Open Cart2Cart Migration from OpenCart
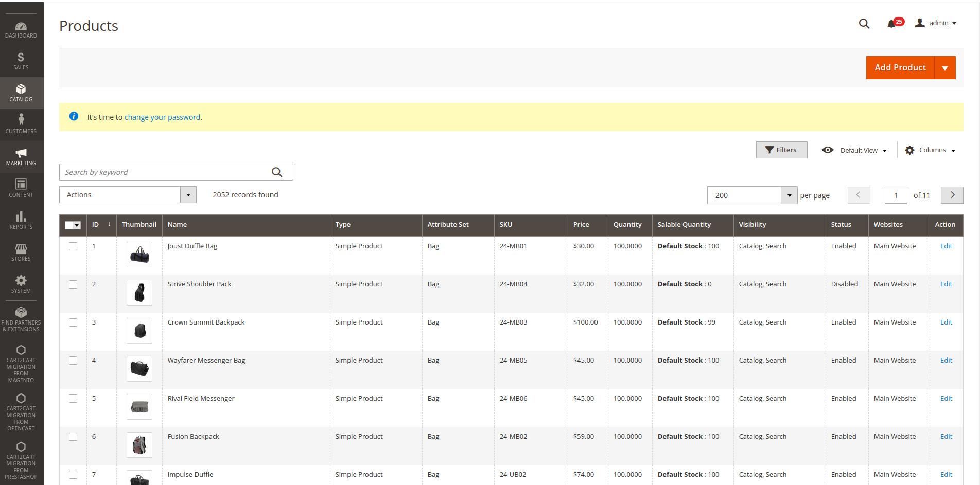 (21, 412)
